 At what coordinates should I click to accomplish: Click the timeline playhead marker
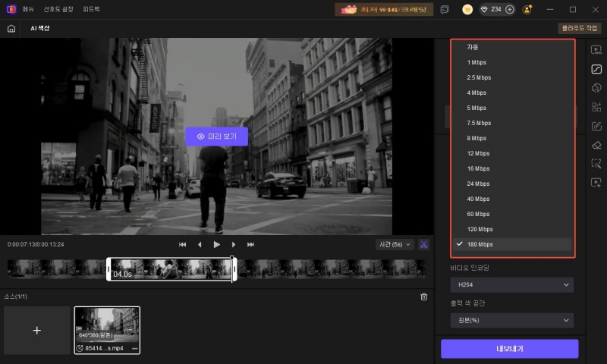click(232, 258)
